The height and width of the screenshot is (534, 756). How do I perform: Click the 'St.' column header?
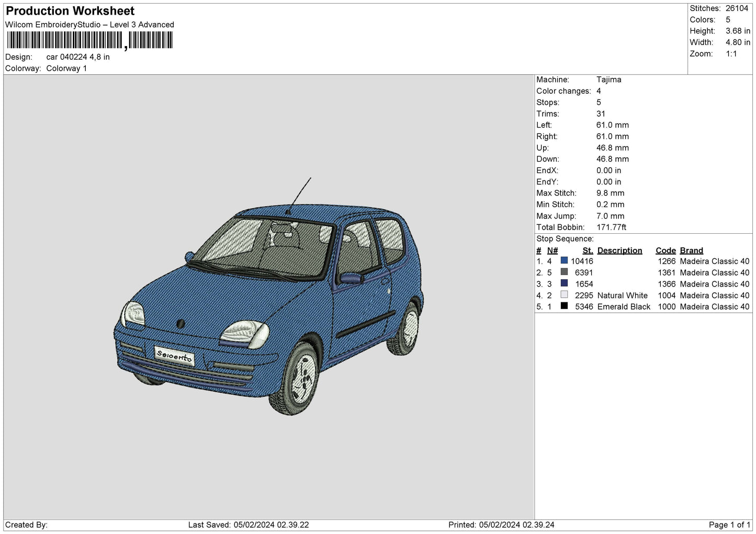pyautogui.click(x=588, y=251)
